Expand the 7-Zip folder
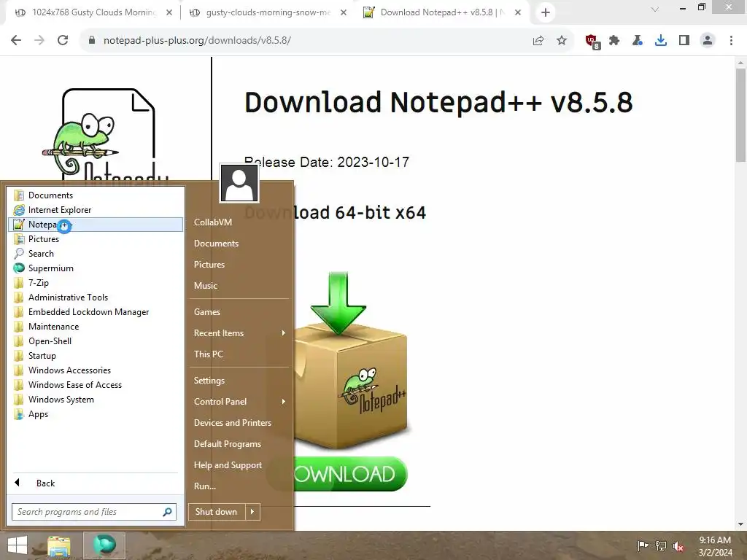This screenshot has height=560, width=747. (x=96, y=283)
